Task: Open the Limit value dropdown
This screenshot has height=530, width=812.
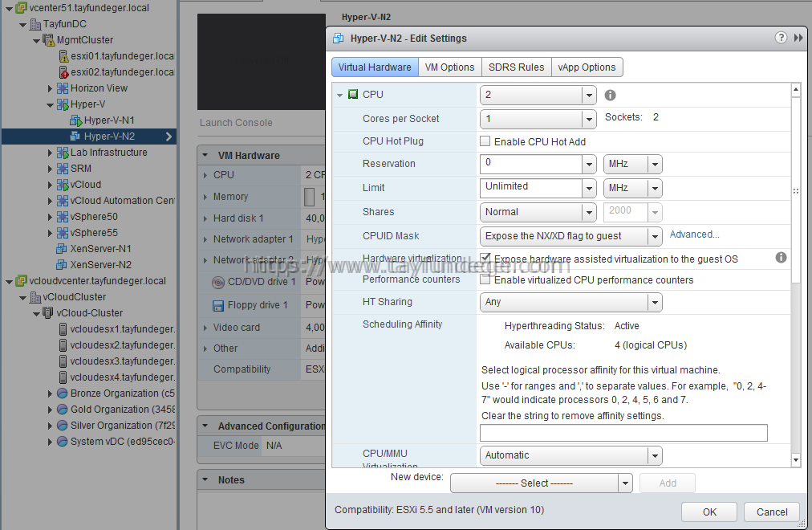Action: (x=589, y=188)
